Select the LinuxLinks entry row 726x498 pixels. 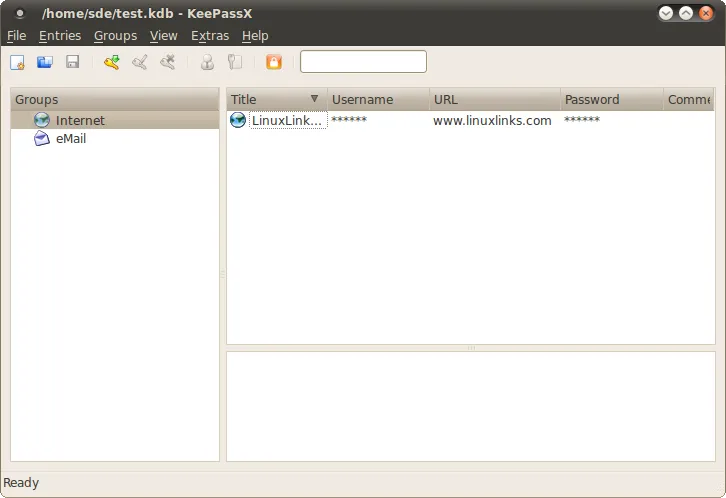click(287, 120)
